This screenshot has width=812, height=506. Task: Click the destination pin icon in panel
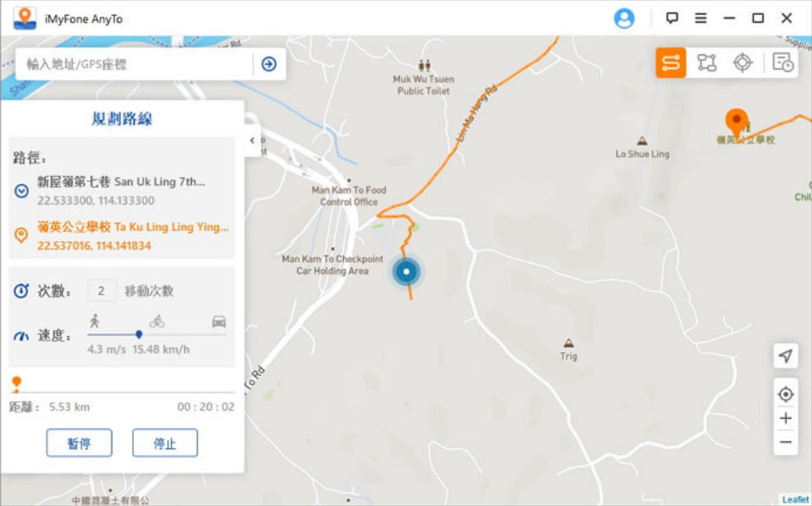pyautogui.click(x=22, y=235)
